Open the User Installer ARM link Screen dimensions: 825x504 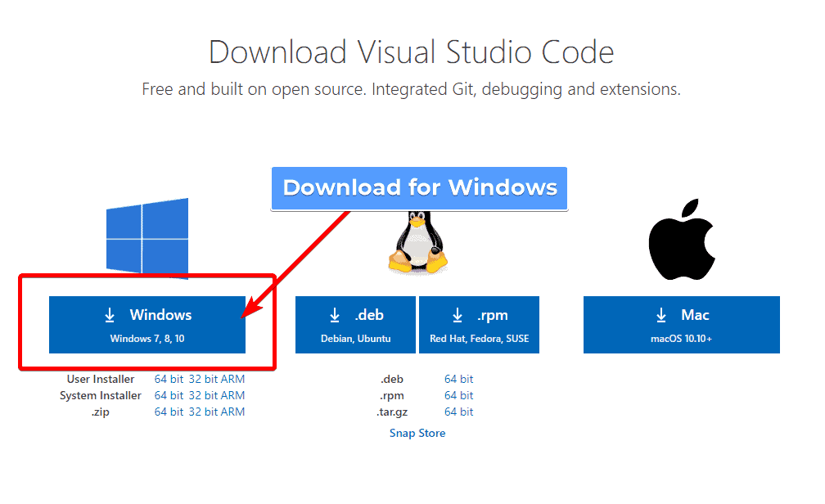coord(232,379)
